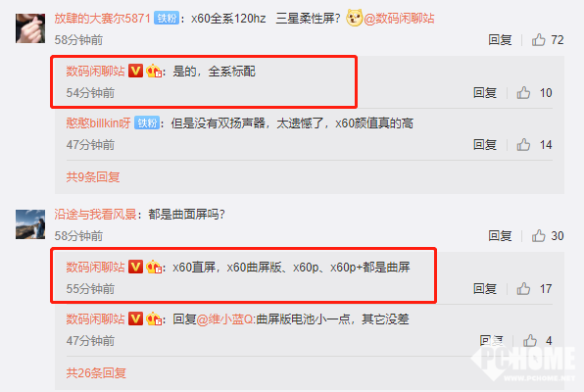Click crown membership icon in x60直屏 reply
The width and height of the screenshot is (584, 392).
pyautogui.click(x=154, y=267)
